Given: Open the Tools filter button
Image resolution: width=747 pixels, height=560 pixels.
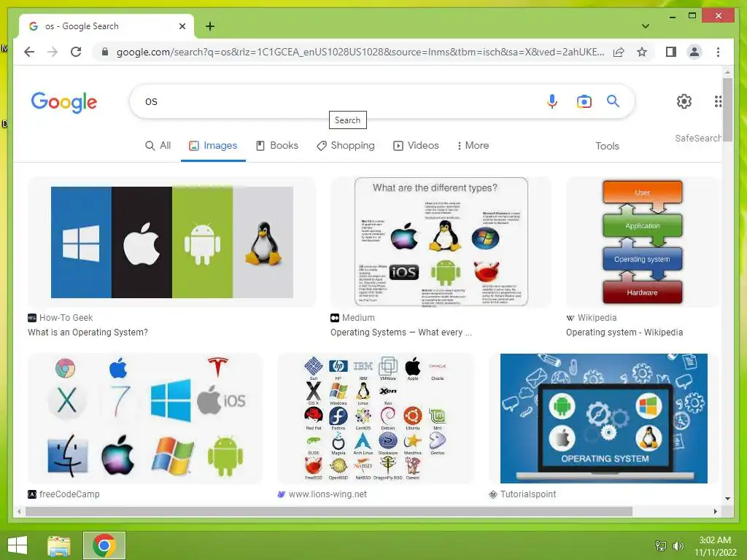Looking at the screenshot, I should point(607,146).
